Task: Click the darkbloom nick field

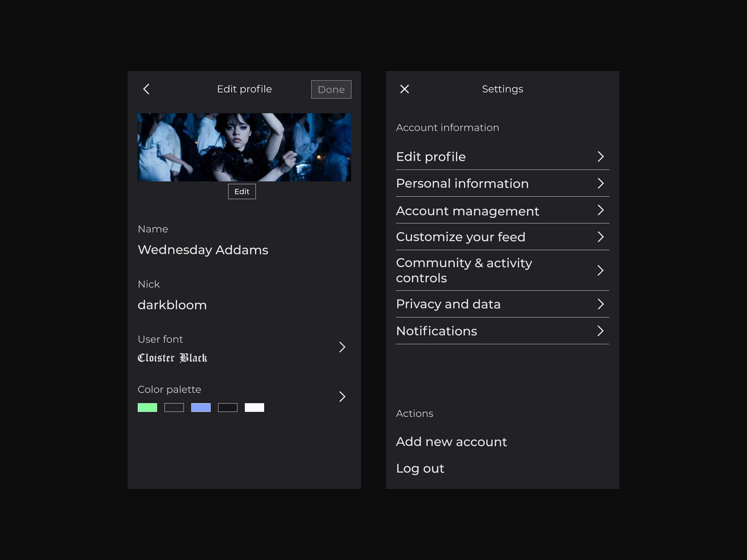Action: point(172,305)
